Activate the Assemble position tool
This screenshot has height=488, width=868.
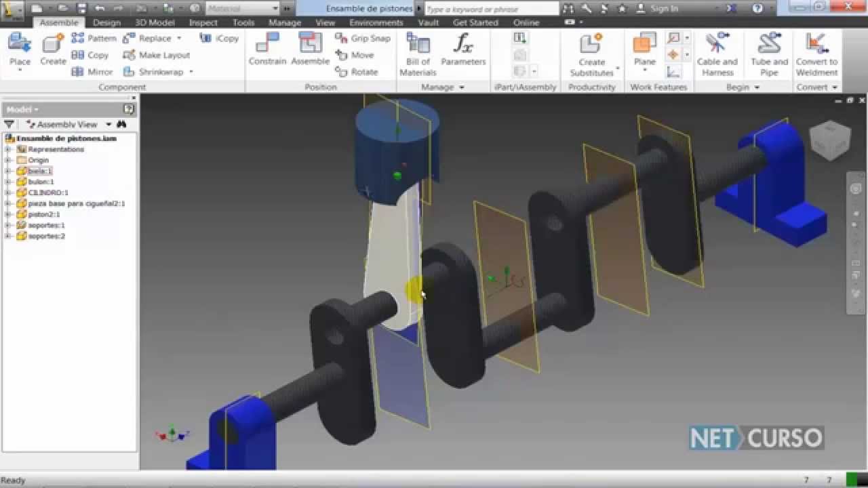click(310, 49)
